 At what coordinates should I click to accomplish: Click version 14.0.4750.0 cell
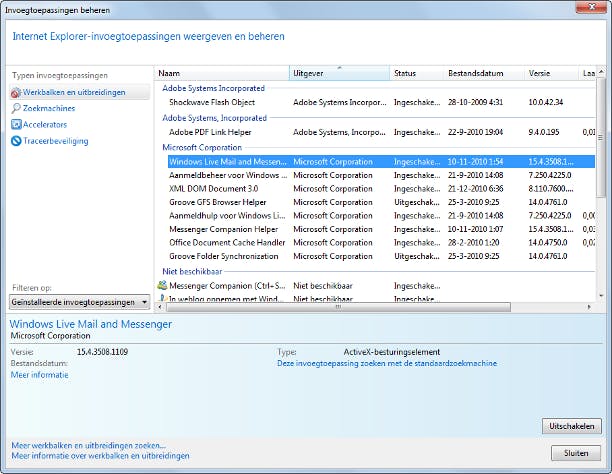click(548, 242)
